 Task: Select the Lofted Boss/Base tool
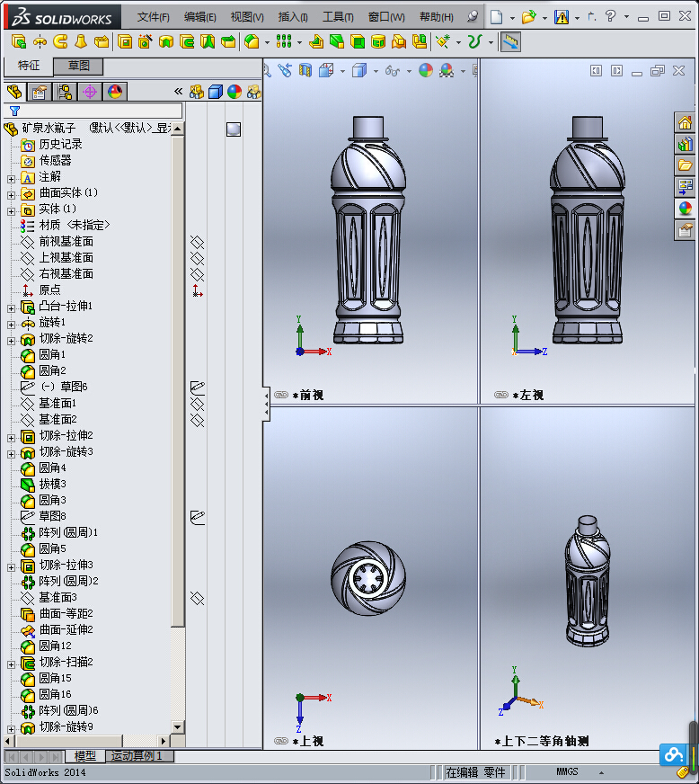pos(81,42)
